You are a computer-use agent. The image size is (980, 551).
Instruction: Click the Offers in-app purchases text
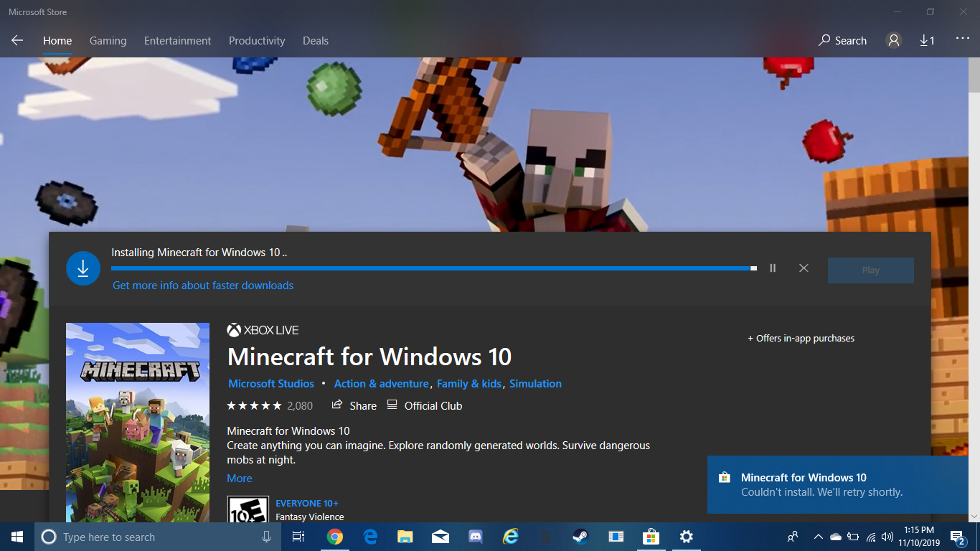[x=801, y=338]
